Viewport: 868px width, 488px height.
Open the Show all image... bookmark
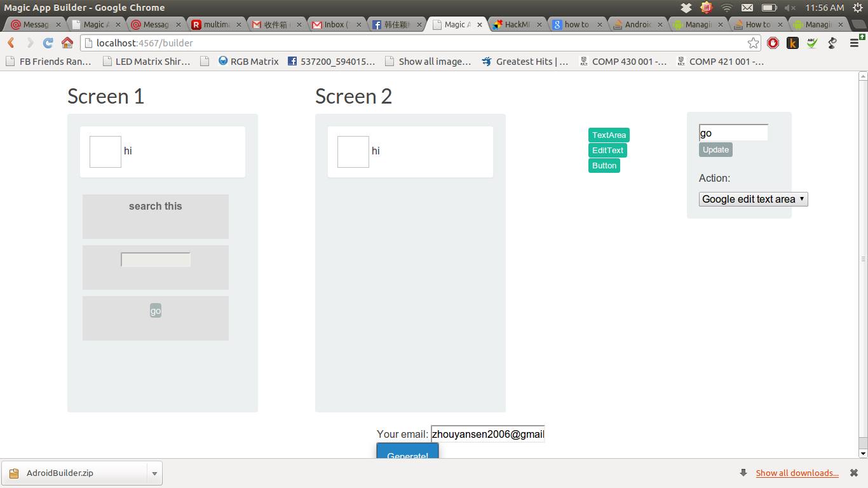pos(428,62)
